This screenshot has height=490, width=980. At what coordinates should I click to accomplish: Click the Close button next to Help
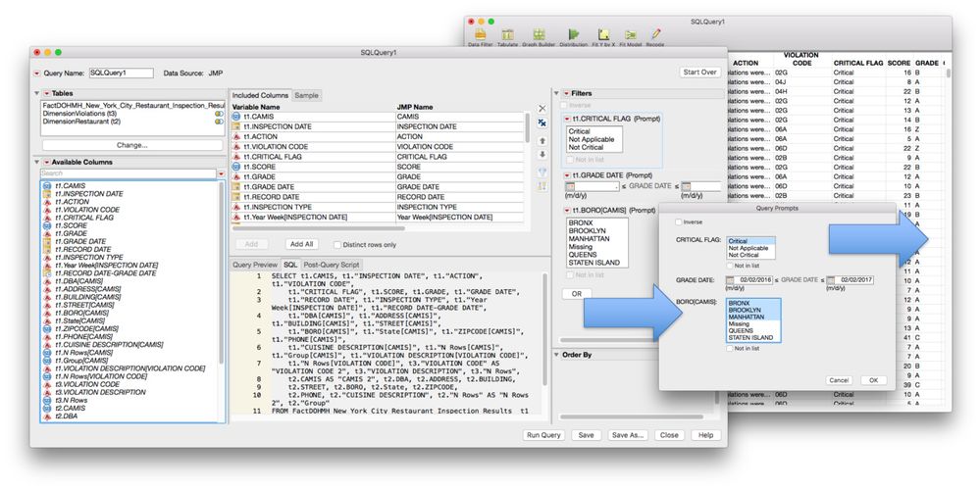[669, 435]
